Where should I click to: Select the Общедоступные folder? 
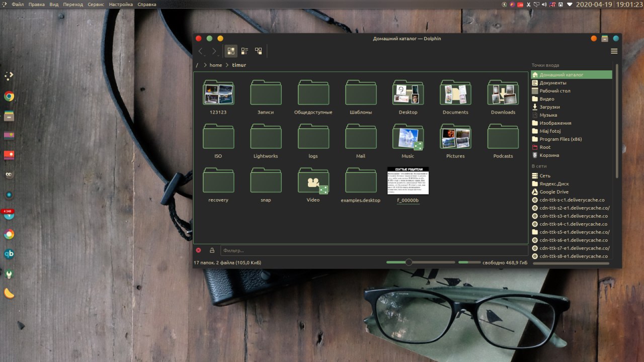pos(313,97)
